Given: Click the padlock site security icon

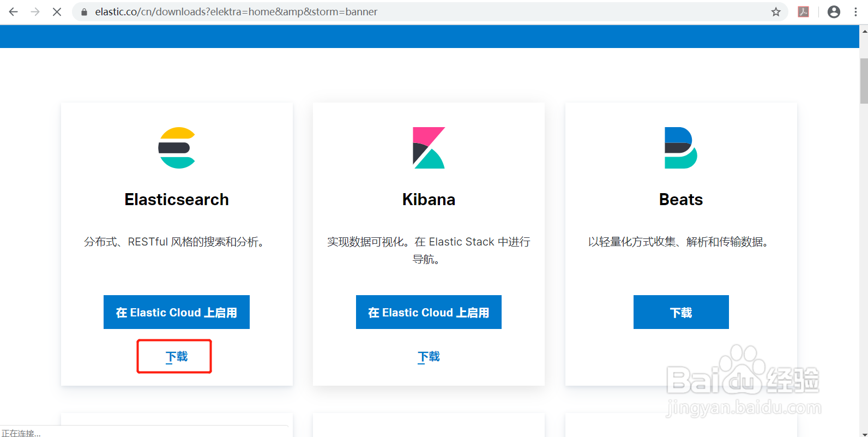Looking at the screenshot, I should [x=84, y=11].
